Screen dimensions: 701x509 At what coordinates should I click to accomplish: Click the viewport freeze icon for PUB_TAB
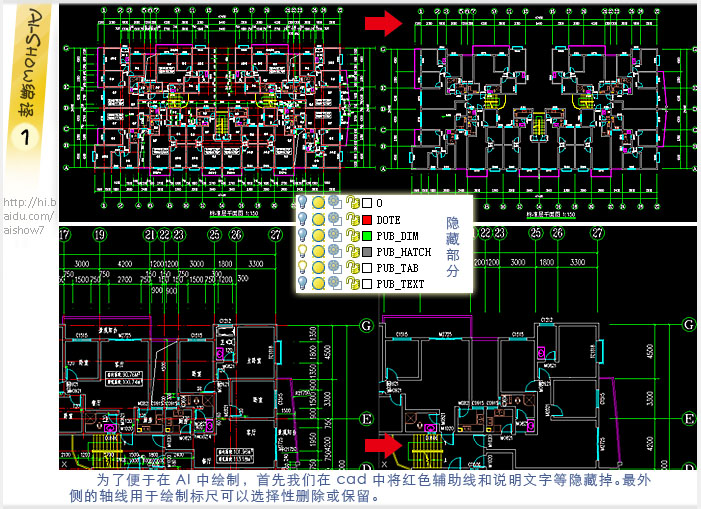(x=335, y=267)
